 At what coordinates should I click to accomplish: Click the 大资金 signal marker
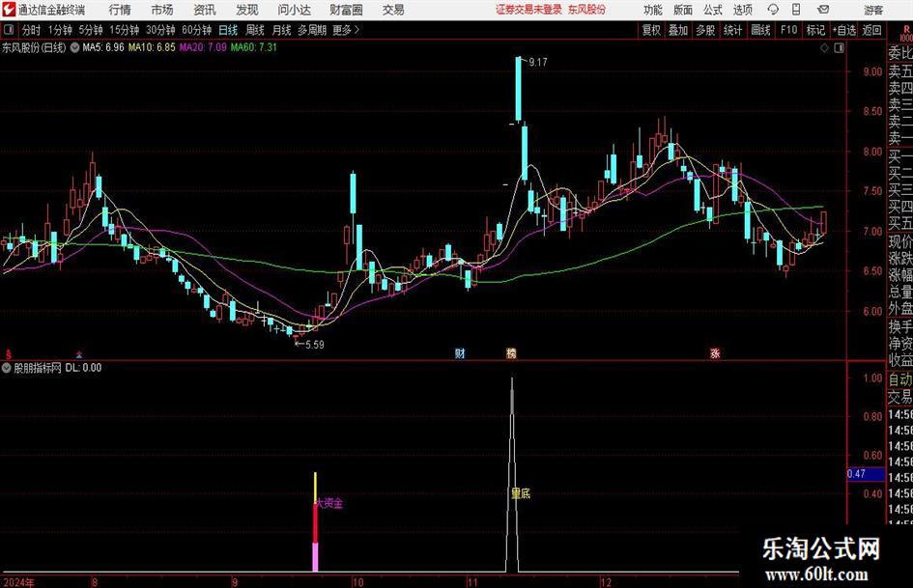(x=329, y=503)
